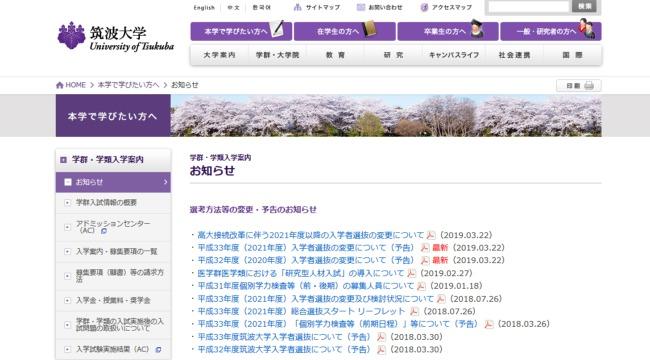
Task: Open 高大接続改革に伴う2021年度以降の入学者選抜 link
Action: coord(311,235)
